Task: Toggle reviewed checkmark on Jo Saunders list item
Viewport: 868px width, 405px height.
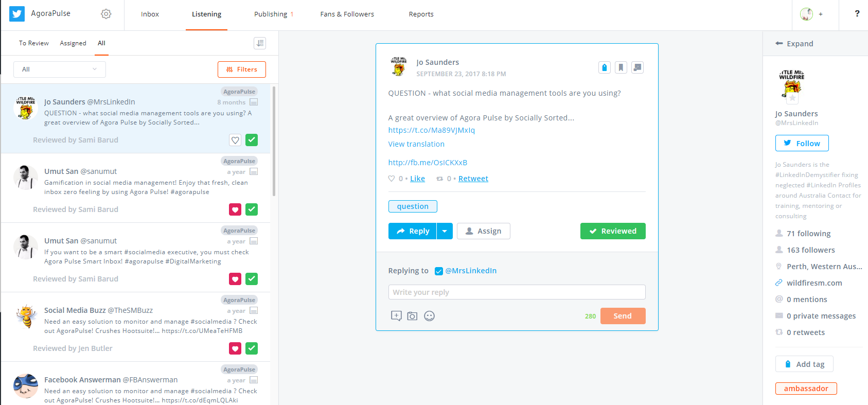Action: 252,140
